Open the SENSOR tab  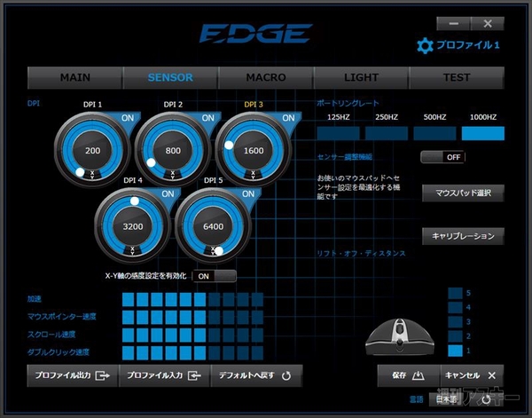pyautogui.click(x=170, y=77)
